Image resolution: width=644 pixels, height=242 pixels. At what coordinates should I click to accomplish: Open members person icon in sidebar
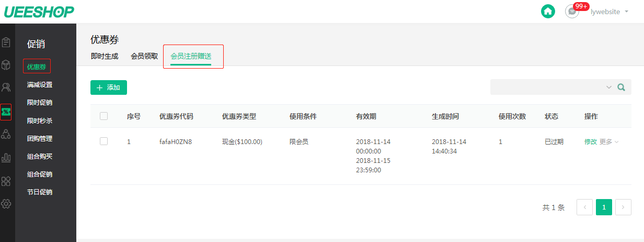click(6, 87)
